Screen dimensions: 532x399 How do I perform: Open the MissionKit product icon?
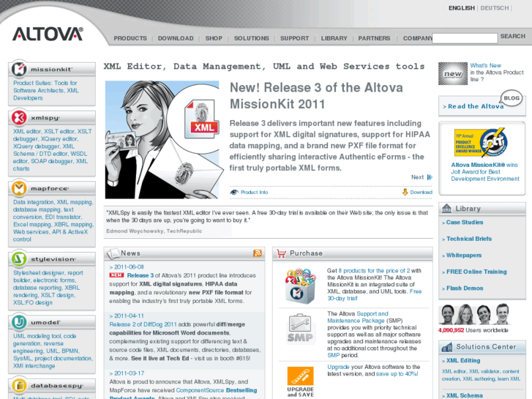click(x=19, y=69)
